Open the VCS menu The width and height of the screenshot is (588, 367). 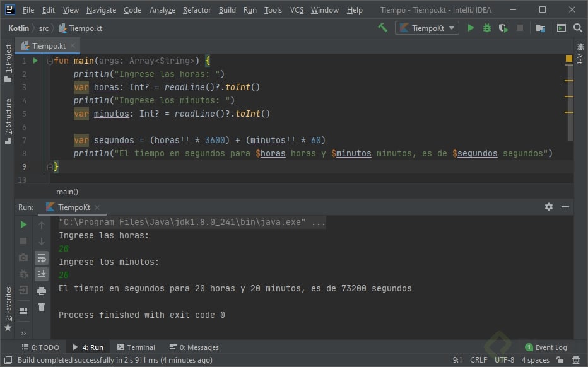(297, 10)
